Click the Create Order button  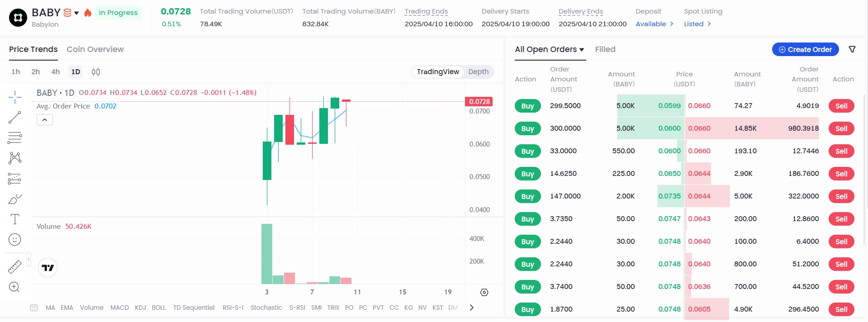tap(806, 49)
